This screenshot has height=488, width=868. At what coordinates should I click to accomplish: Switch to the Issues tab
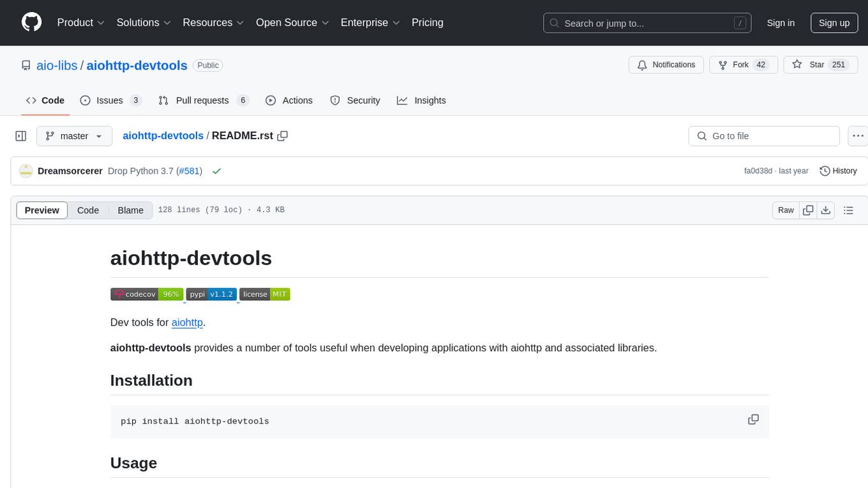pyautogui.click(x=110, y=100)
